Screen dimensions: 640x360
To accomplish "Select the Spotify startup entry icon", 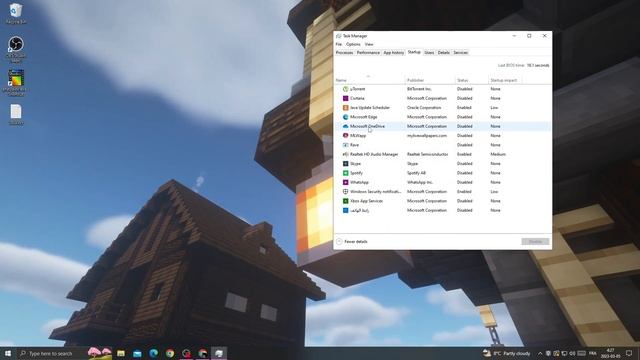I will click(x=345, y=173).
